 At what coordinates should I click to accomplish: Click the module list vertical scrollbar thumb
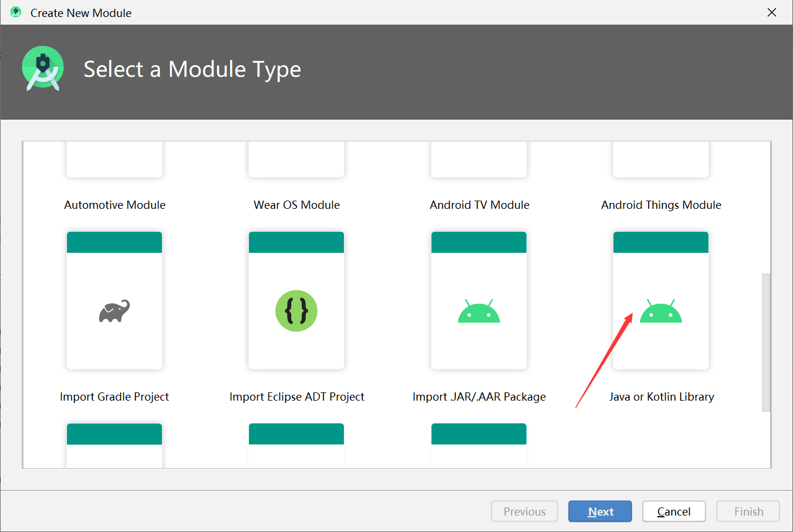[765, 342]
